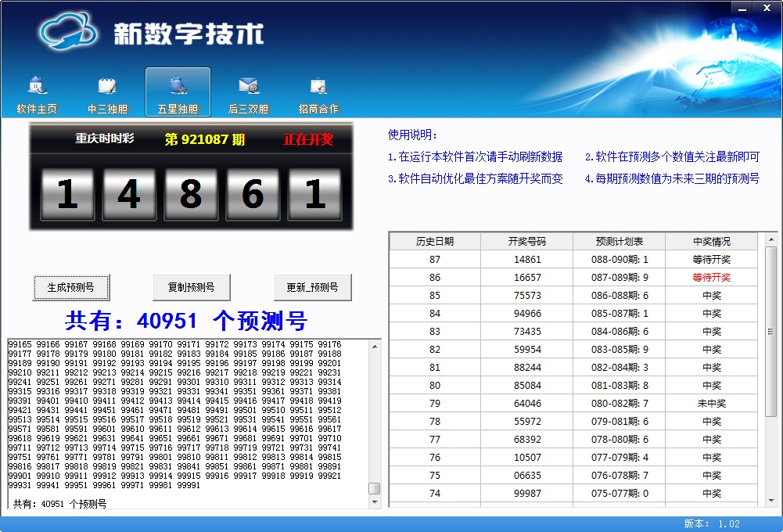The height and width of the screenshot is (532, 783).
Task: Click the history table scrollbar down arrow
Action: coord(771,501)
